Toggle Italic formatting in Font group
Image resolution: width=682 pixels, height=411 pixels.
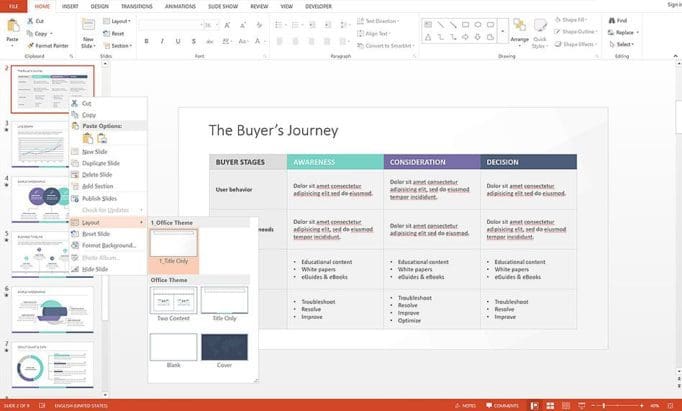tap(162, 41)
